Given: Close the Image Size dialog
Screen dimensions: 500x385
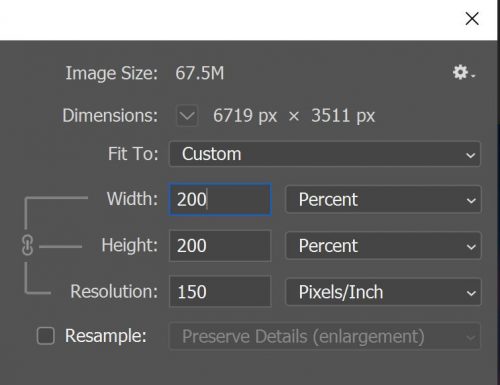Looking at the screenshot, I should (472, 19).
